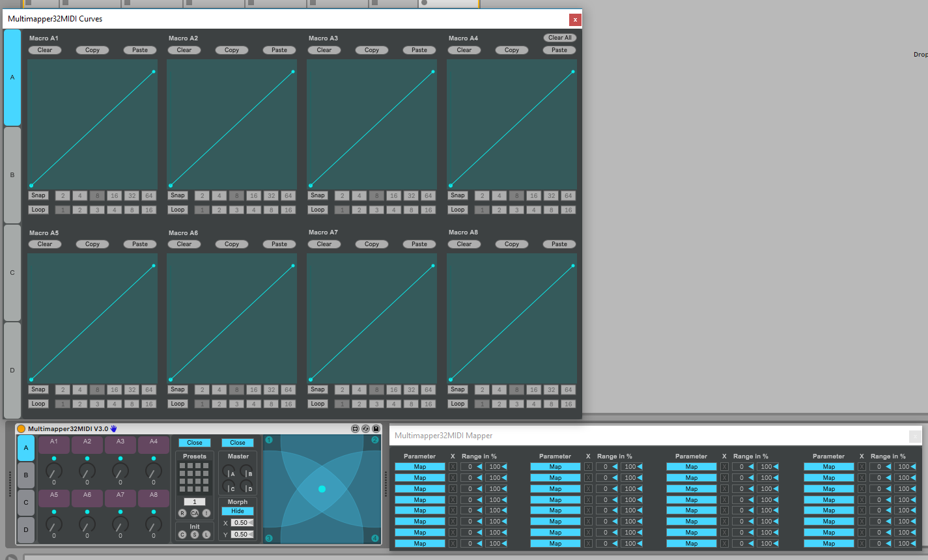
Task: Click the save preset disk icon in device header
Action: click(x=376, y=428)
